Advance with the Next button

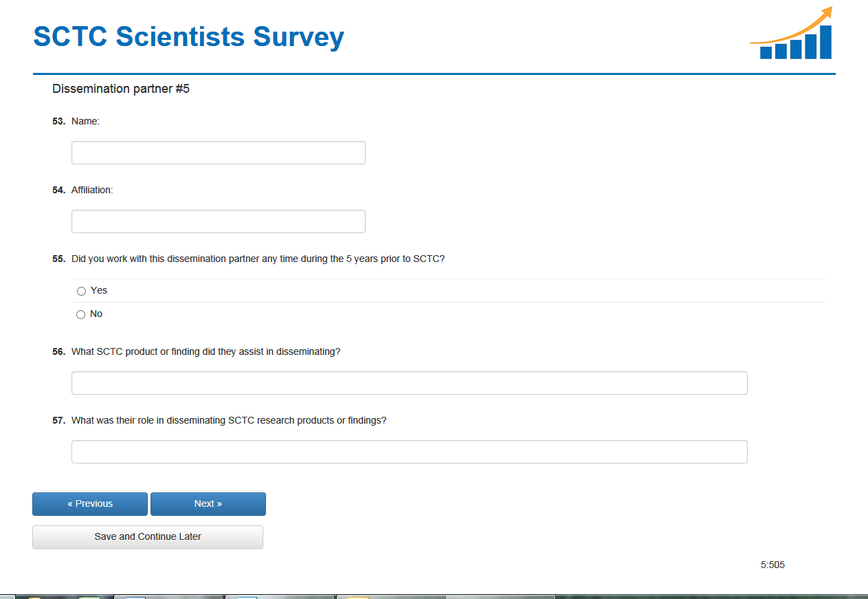[208, 503]
